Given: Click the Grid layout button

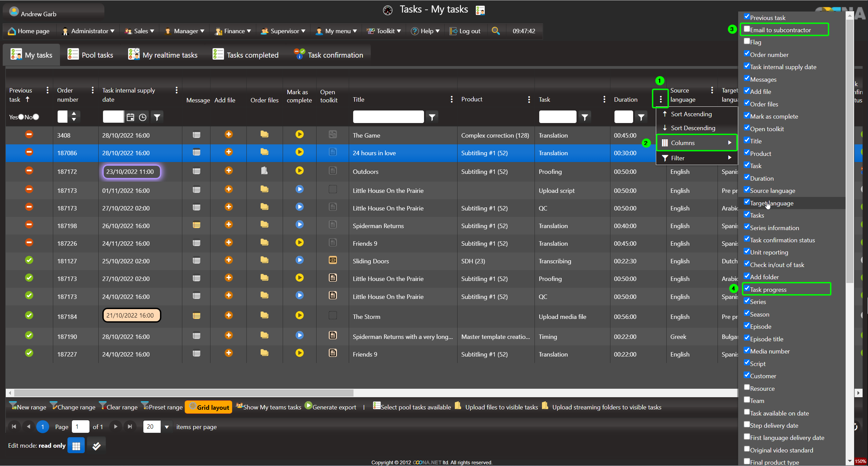Looking at the screenshot, I should (209, 407).
